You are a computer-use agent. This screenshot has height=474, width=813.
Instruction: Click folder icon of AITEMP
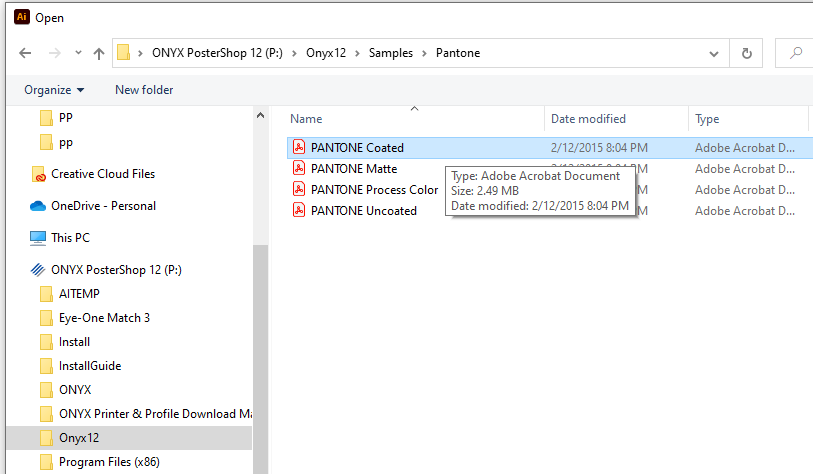tap(46, 294)
